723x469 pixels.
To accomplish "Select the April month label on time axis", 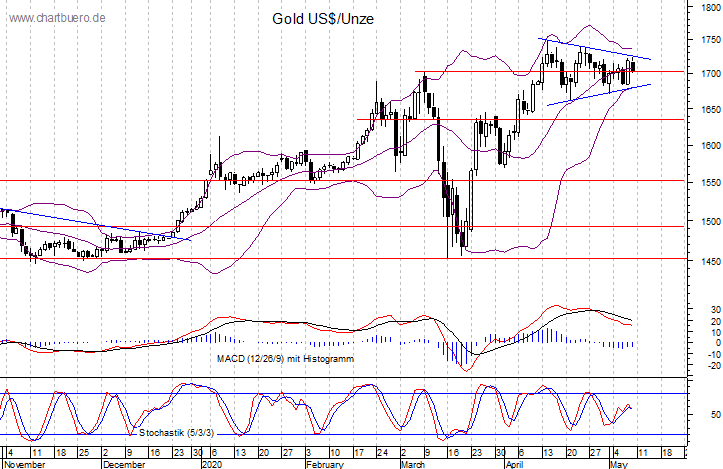I will (515, 464).
